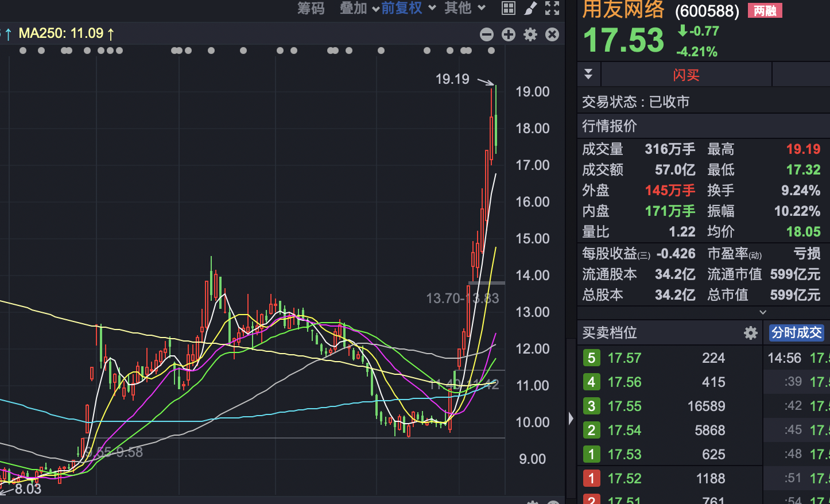The width and height of the screenshot is (830, 504).
Task: Click the double-down arrow beside 闪买
Action: [x=588, y=73]
